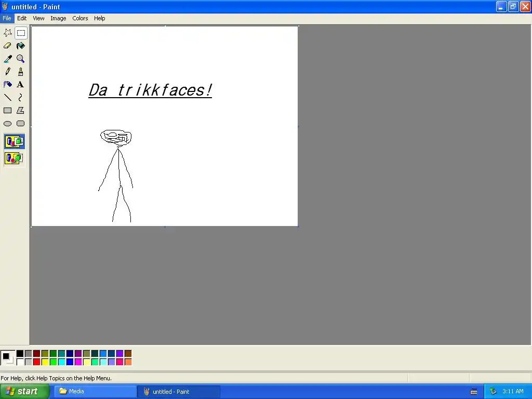
Task: Pick the orange swatch in palette
Action: (128, 362)
